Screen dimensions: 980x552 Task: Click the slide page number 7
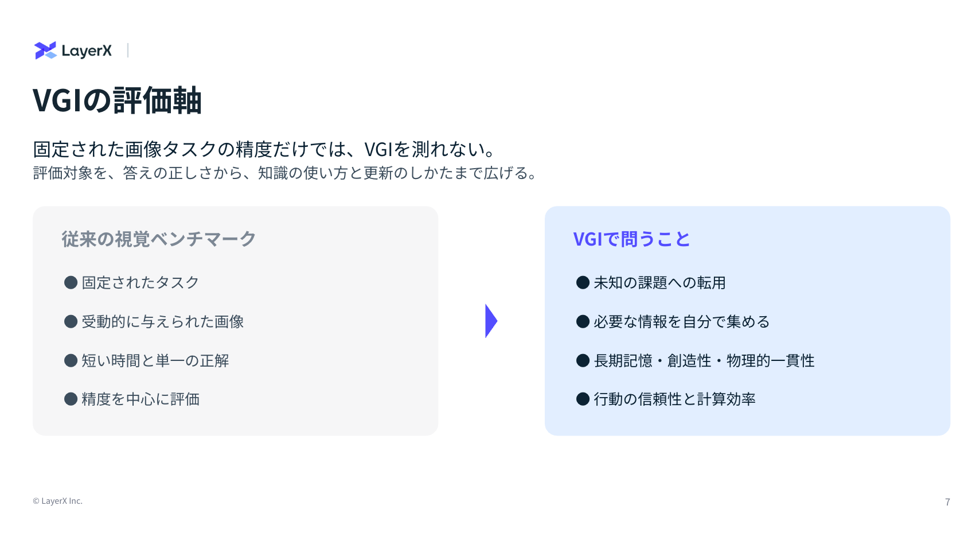click(947, 502)
